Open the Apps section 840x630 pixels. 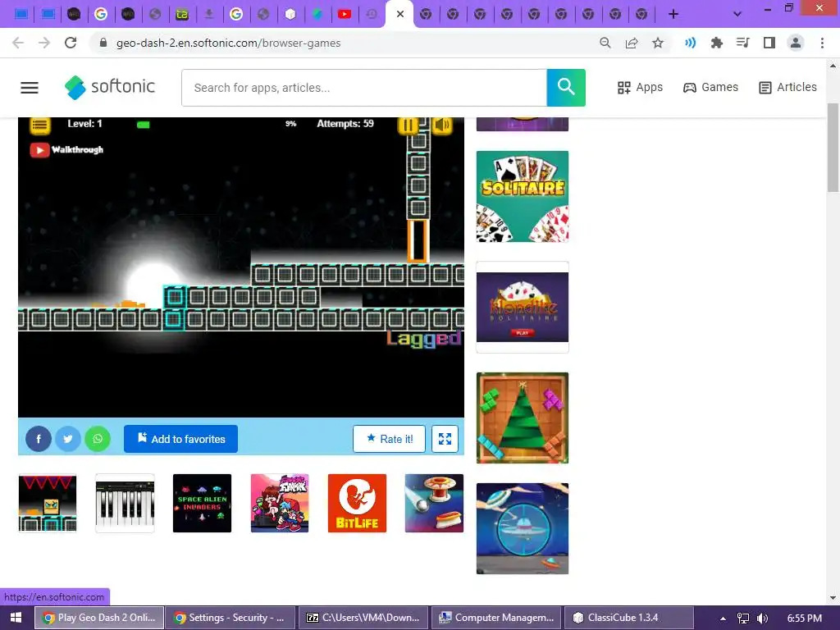(640, 87)
